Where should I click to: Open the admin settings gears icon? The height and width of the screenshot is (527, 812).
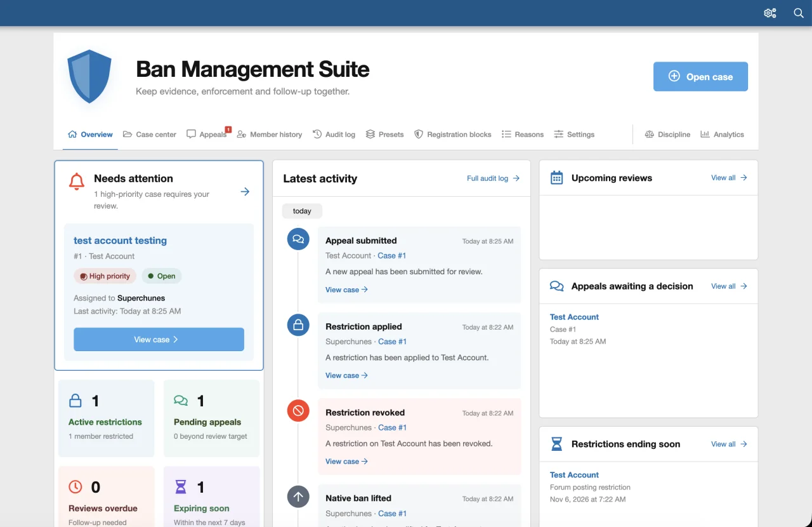770,13
